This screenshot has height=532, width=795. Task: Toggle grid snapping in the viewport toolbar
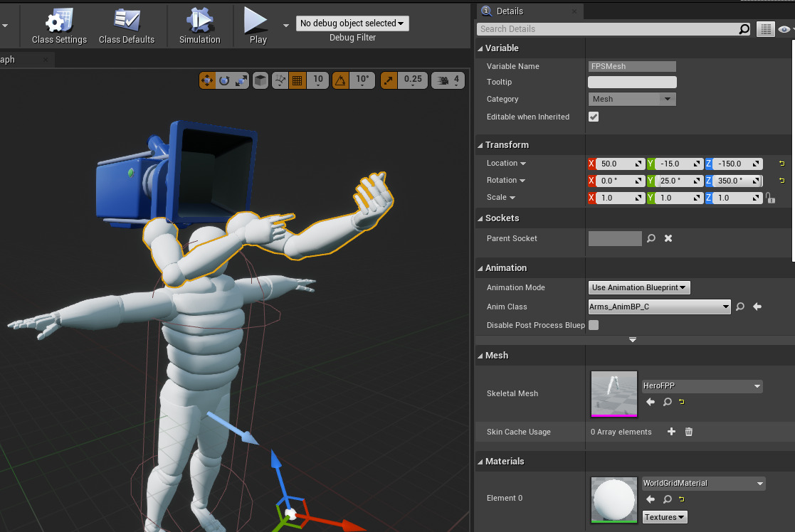[298, 80]
